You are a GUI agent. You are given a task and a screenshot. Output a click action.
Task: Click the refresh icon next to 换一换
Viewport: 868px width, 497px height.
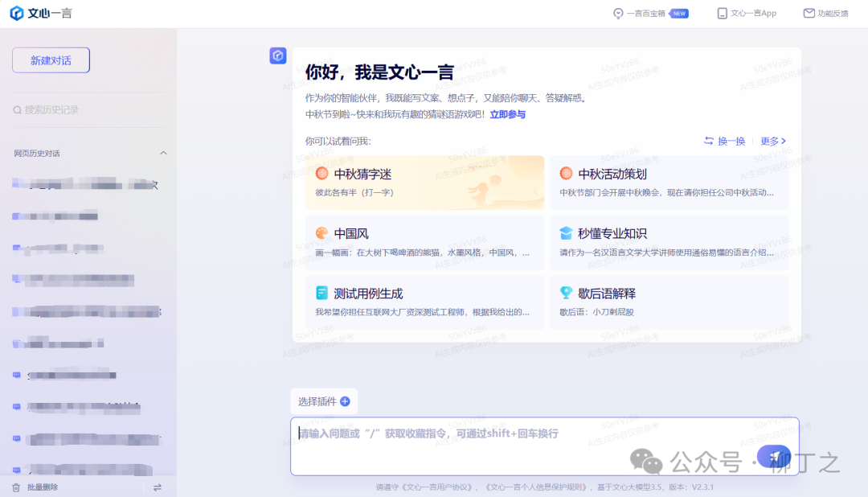(x=709, y=141)
